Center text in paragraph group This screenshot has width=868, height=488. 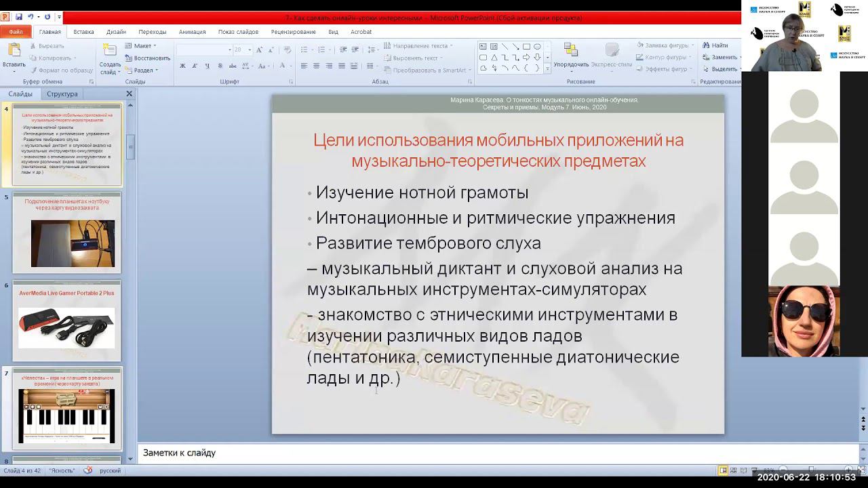pyautogui.click(x=317, y=66)
